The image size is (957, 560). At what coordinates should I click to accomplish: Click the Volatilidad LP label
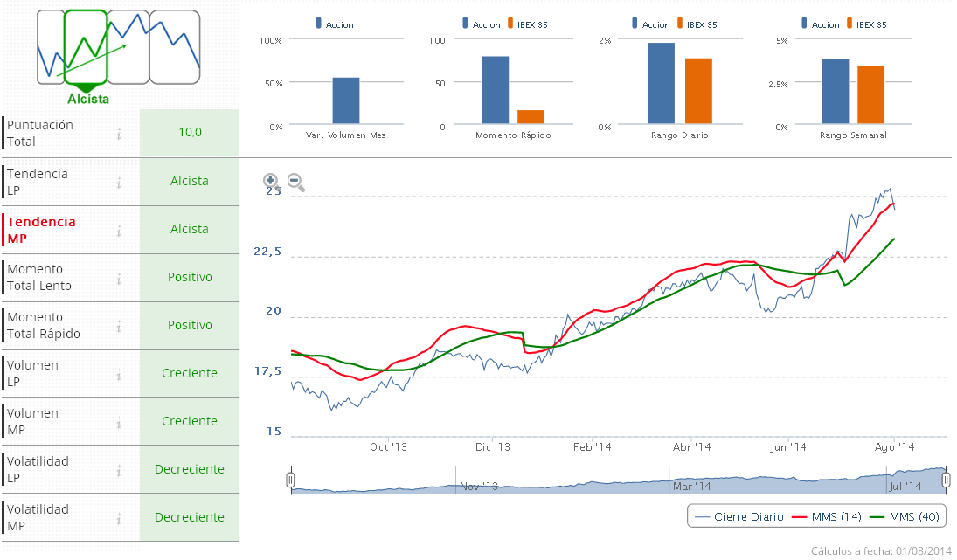click(x=38, y=469)
